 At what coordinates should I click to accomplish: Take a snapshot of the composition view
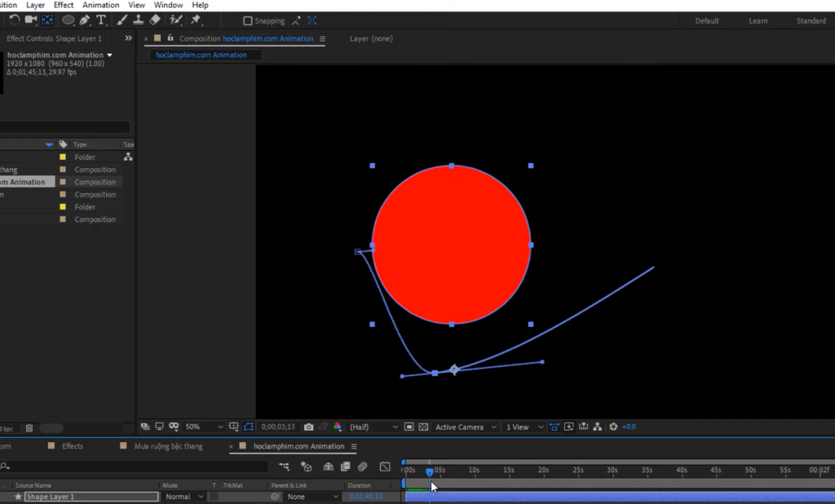tap(307, 427)
